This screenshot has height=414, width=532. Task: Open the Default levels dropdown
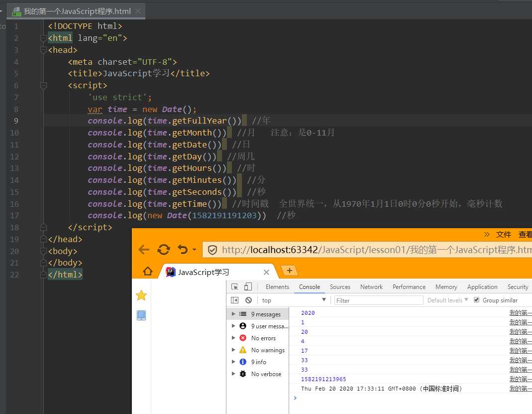(447, 300)
